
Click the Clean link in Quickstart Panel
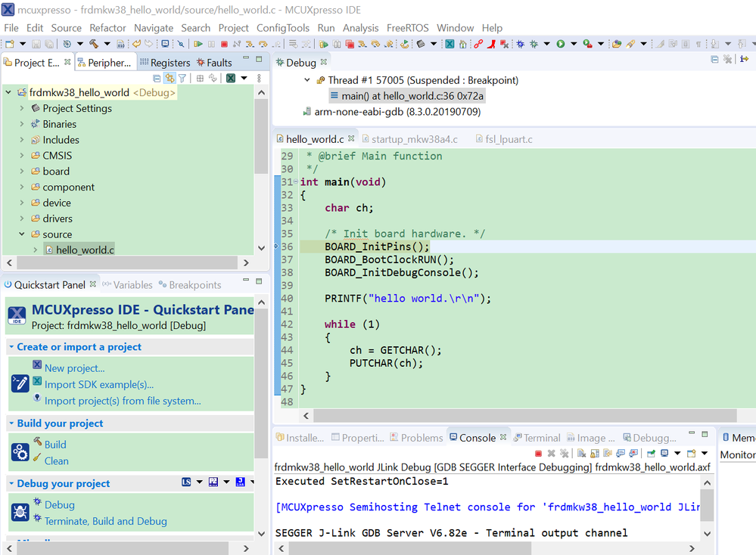57,461
